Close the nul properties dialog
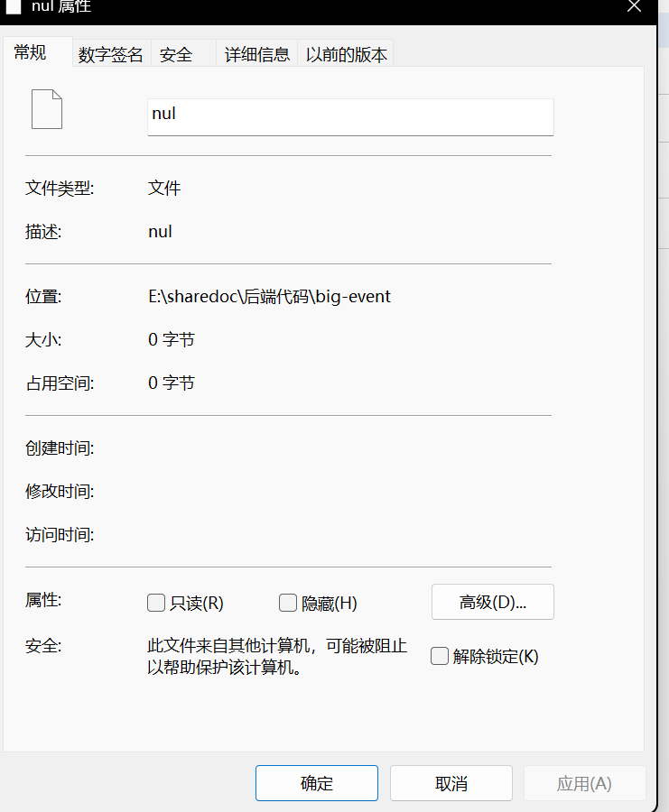 [x=635, y=5]
